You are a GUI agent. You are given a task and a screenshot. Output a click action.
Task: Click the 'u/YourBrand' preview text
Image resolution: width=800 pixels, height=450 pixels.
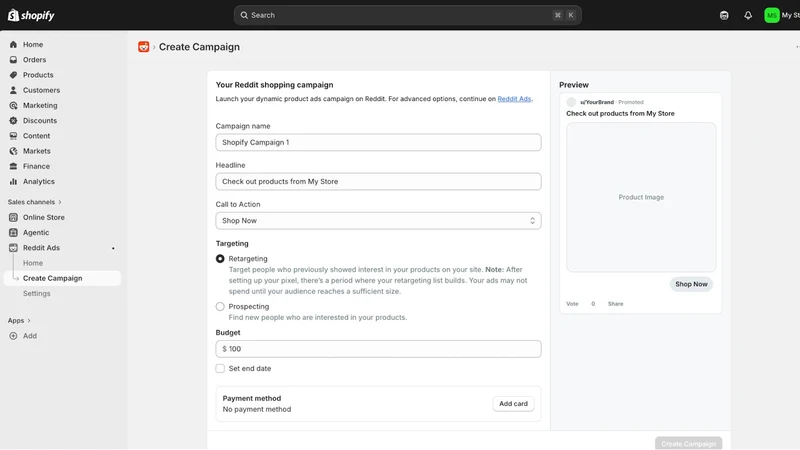(x=597, y=102)
